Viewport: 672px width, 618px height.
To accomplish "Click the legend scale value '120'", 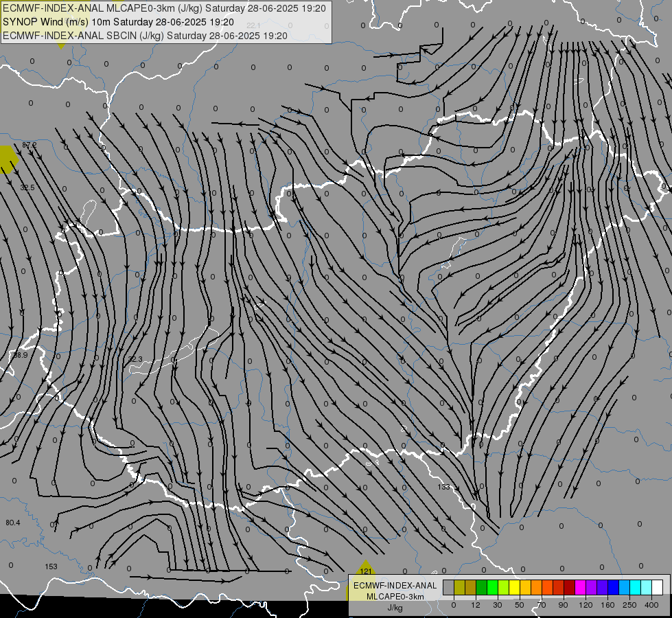I will point(586,605).
